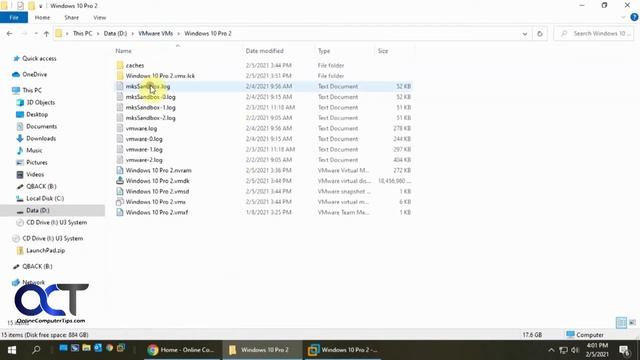Open Local Disk (C:) in the sidebar

[x=45, y=198]
